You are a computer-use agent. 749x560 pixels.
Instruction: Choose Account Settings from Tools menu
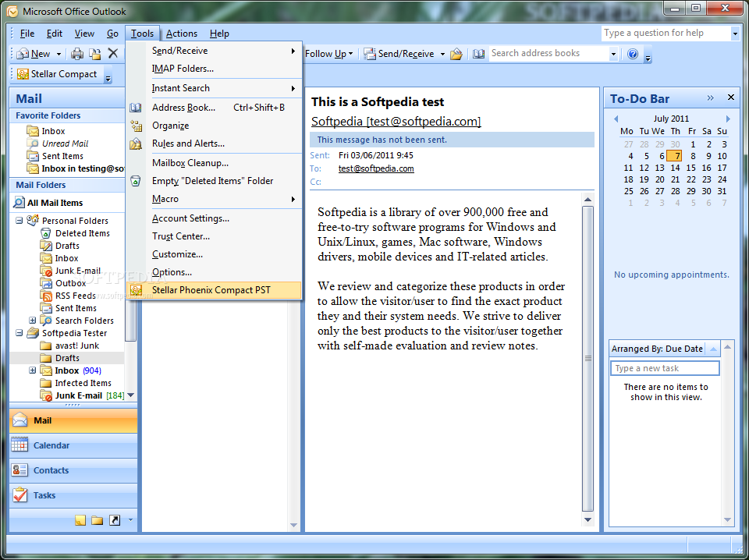190,218
